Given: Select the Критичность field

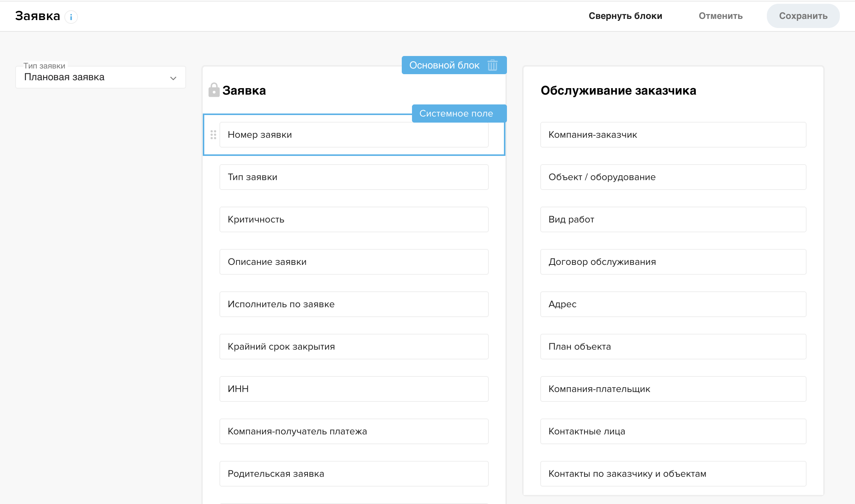Looking at the screenshot, I should pos(354,219).
